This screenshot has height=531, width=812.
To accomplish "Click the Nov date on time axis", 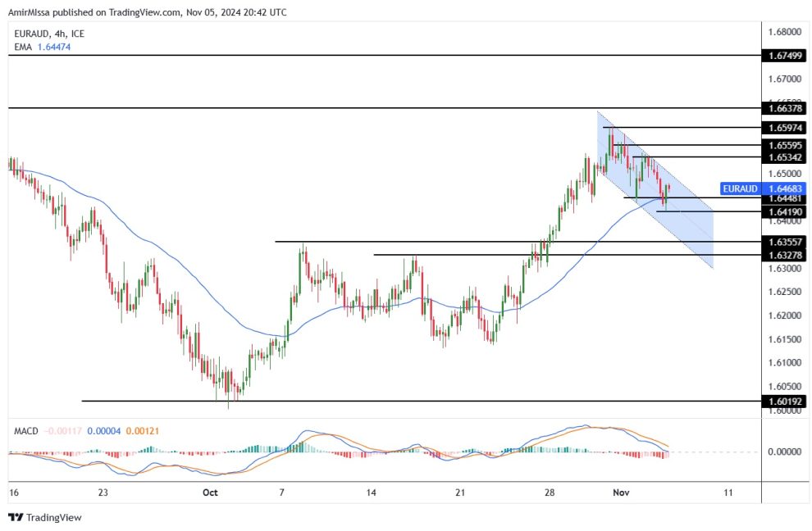I will (621, 492).
